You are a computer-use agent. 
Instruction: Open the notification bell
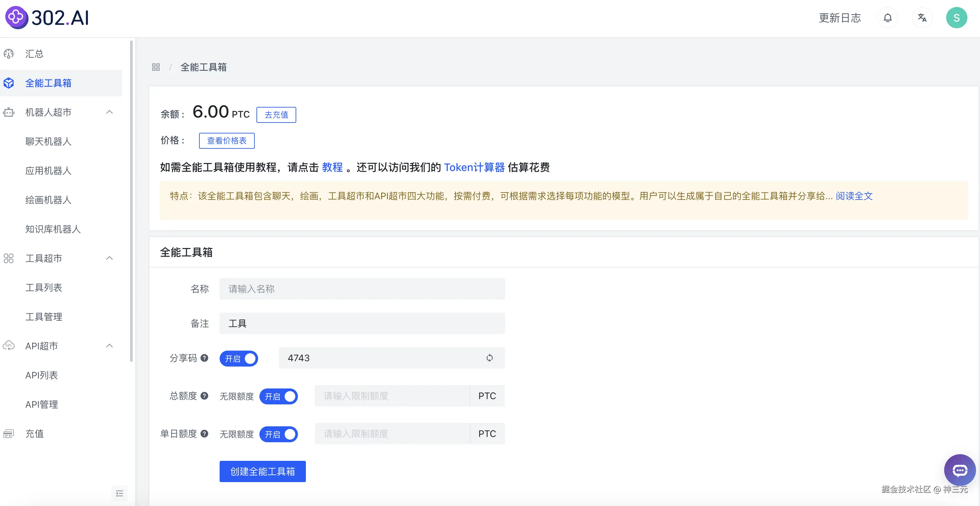[x=887, y=18]
